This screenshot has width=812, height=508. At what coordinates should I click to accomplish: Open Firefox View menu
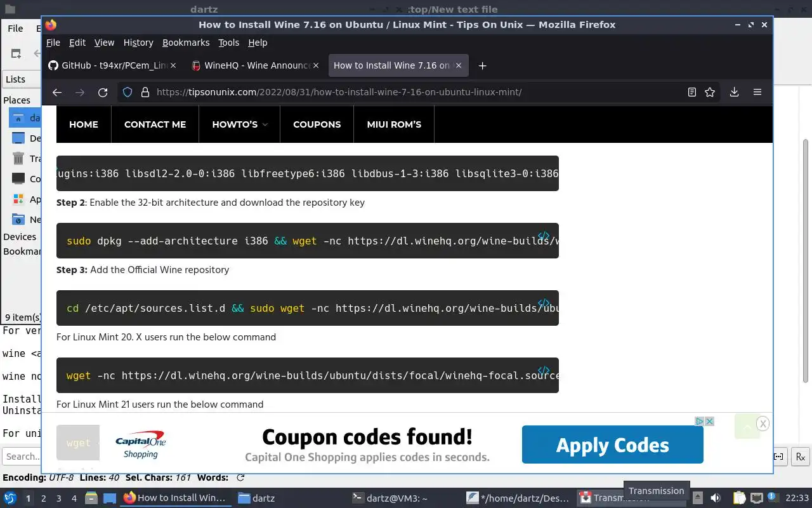104,43
